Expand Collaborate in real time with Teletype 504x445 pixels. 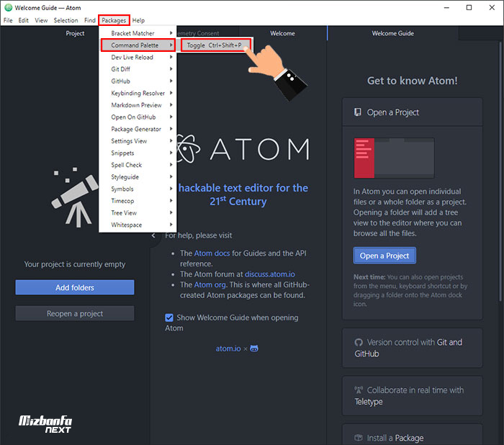click(413, 396)
